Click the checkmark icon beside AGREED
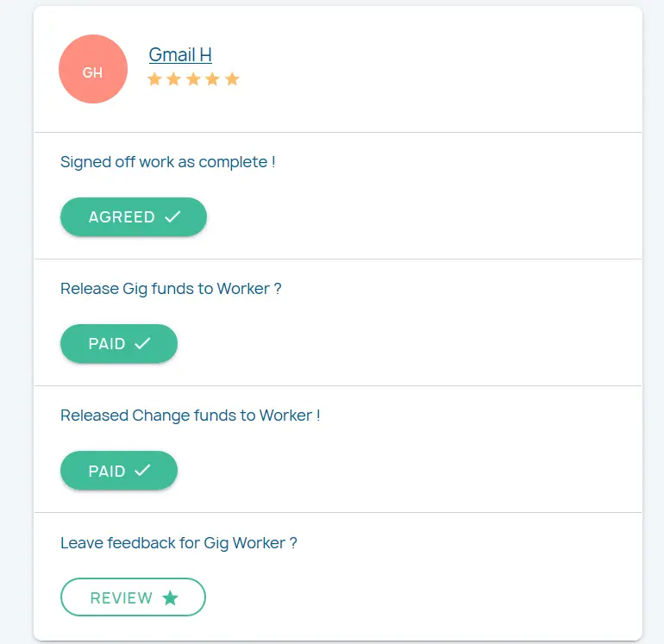The width and height of the screenshot is (664, 644). pyautogui.click(x=172, y=217)
